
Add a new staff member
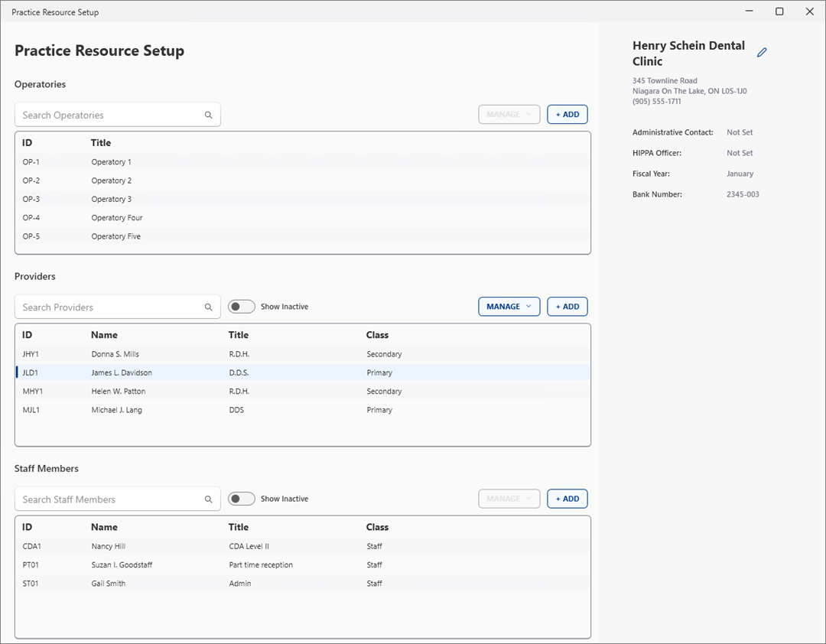click(567, 499)
